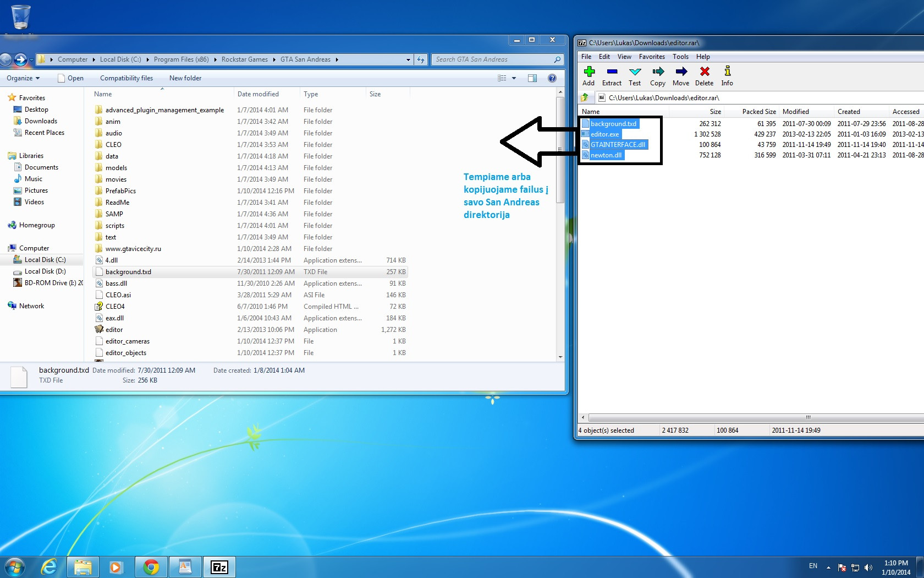Screen dimensions: 924x578
Task: Open the Recycle Bin on desktop
Action: coord(20,17)
